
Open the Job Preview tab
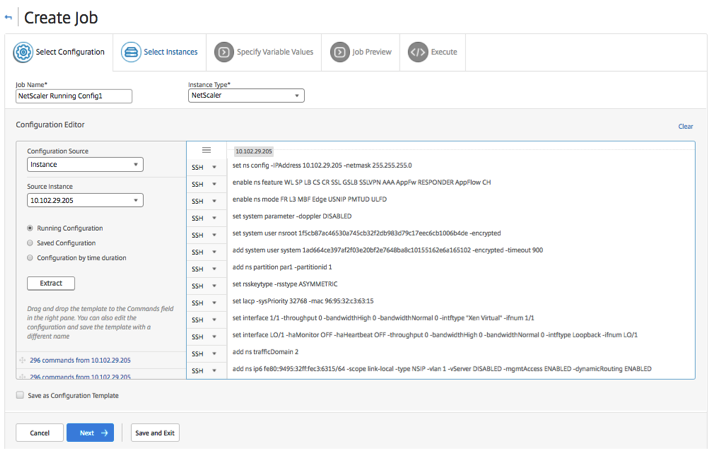[x=361, y=52]
